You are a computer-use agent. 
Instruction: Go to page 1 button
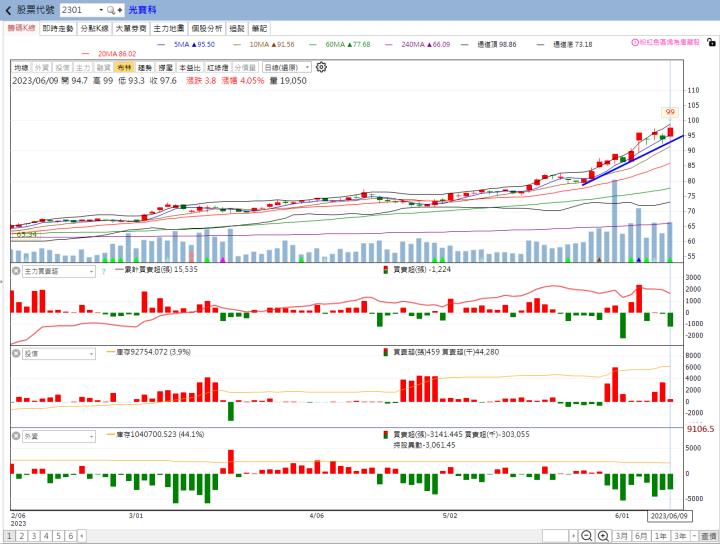tap(9, 536)
